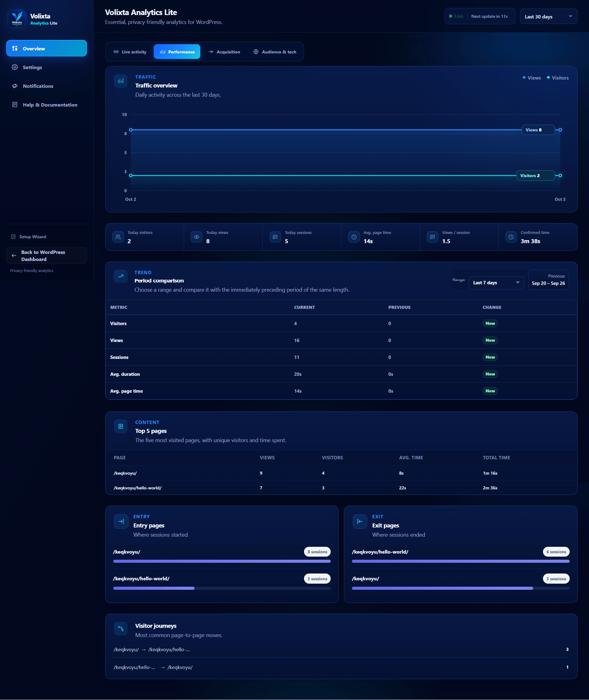This screenshot has width=589, height=700.
Task: Click the Volixta logo icon
Action: 17,19
